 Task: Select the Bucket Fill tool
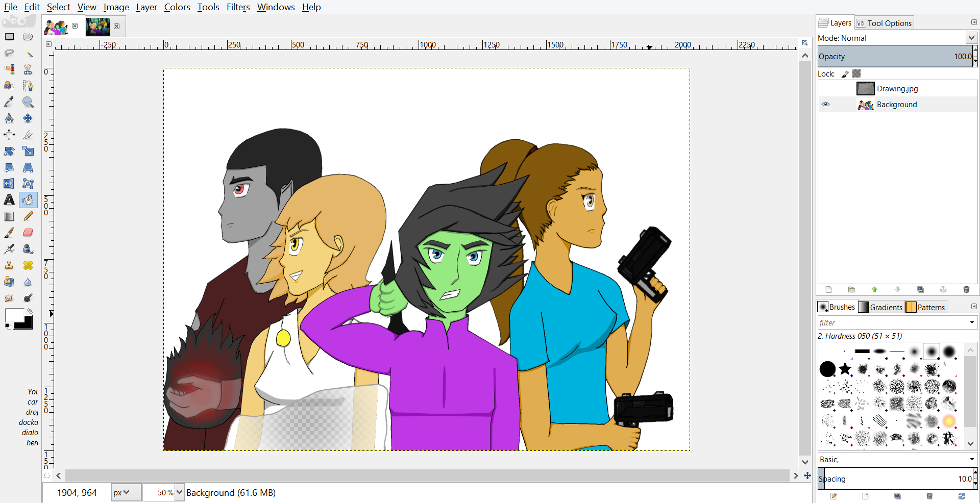pos(28,200)
